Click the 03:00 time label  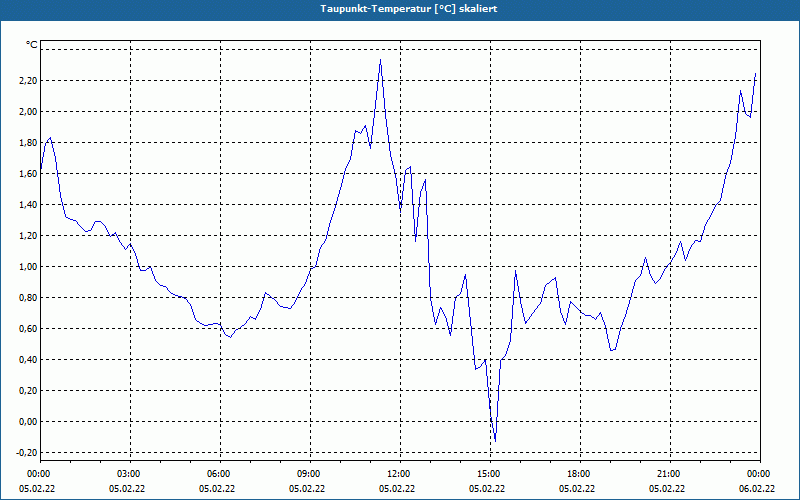click(x=131, y=474)
